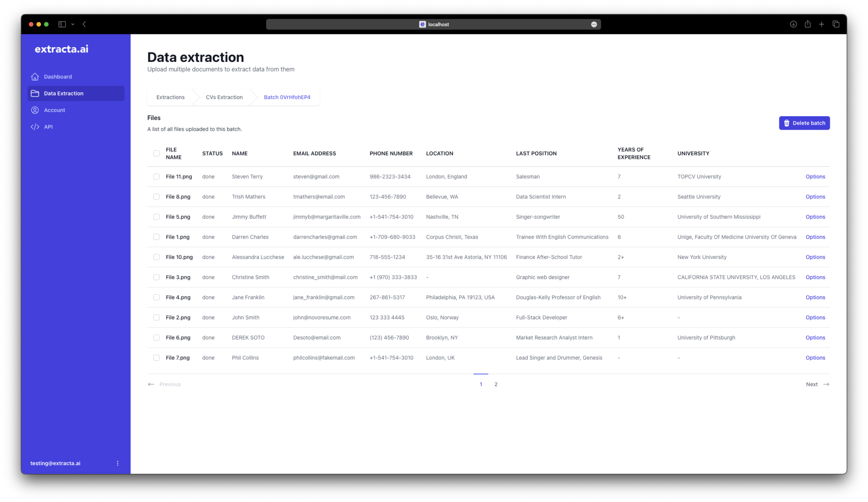Select the Account person icon in sidebar
This screenshot has height=502, width=868.
pos(35,110)
